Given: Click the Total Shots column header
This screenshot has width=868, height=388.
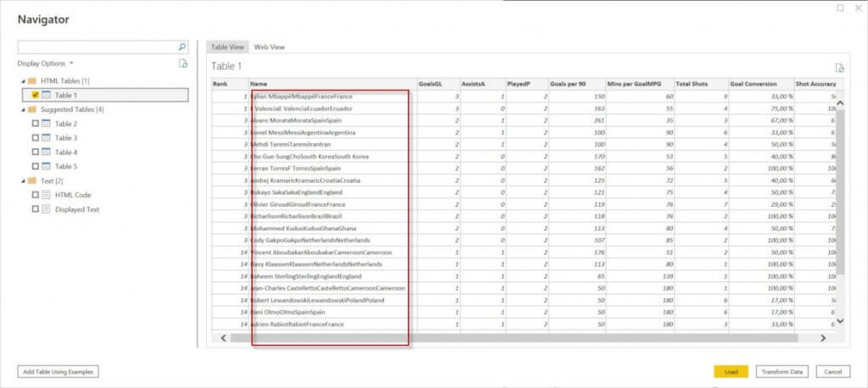Looking at the screenshot, I should point(701,84).
